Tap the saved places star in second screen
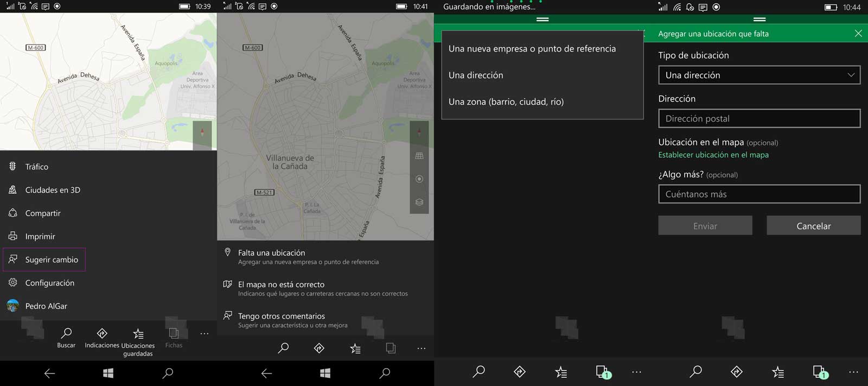Image resolution: width=868 pixels, height=386 pixels. click(355, 348)
